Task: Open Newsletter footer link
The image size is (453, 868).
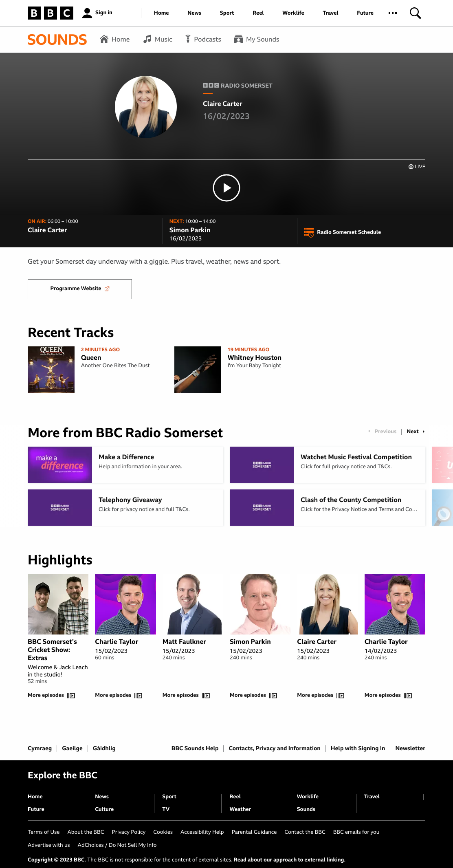Action: [x=410, y=748]
